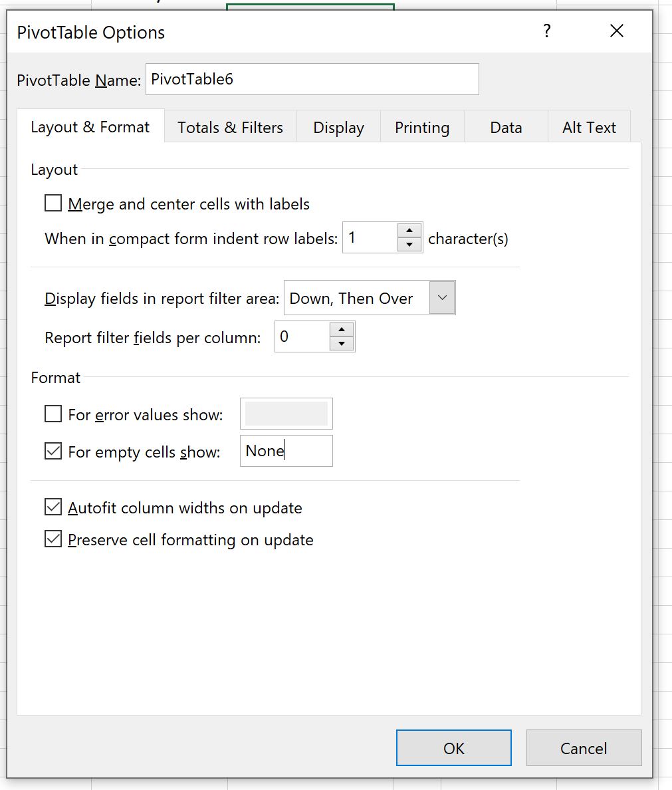Switch to the Totals & Filters tab
The height and width of the screenshot is (790, 672).
pos(230,128)
